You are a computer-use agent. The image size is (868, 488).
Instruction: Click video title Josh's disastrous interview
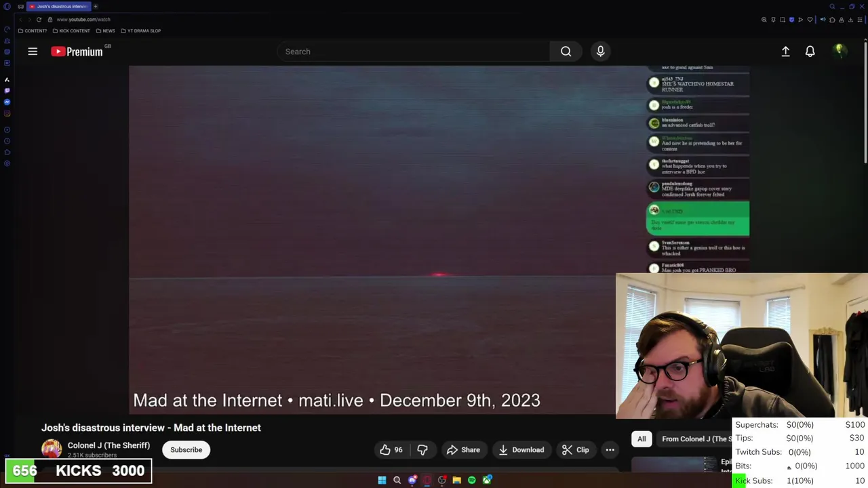[x=151, y=428]
